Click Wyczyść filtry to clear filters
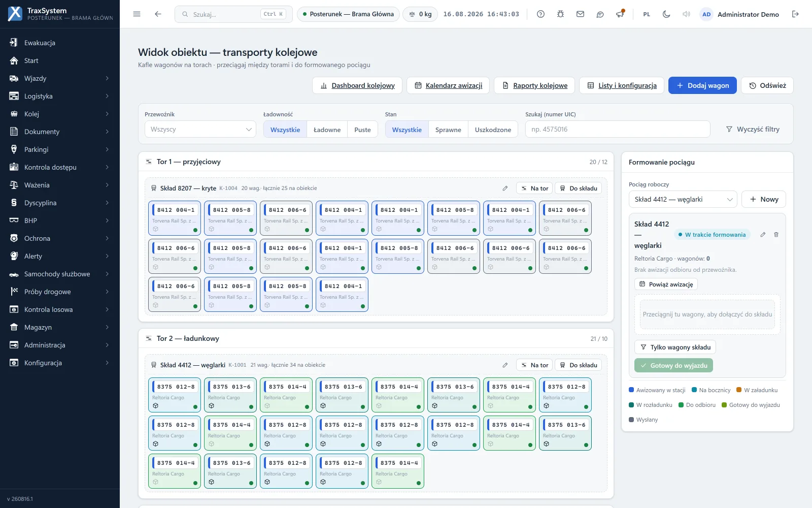The image size is (812, 508). (x=753, y=129)
